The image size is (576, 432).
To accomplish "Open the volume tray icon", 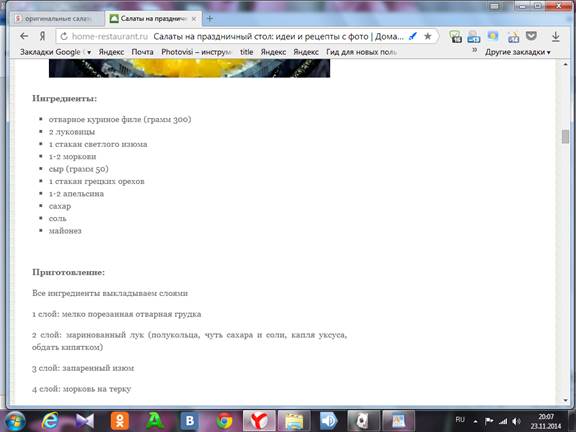I will (x=516, y=421).
